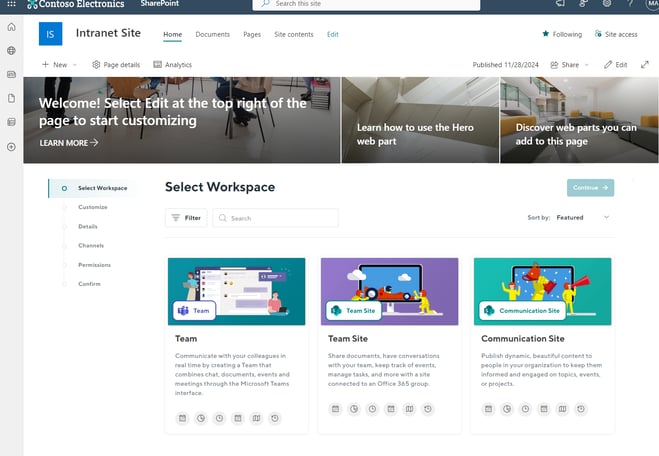Open Page details
Screen dimensions: 659x456
[x=117, y=64]
